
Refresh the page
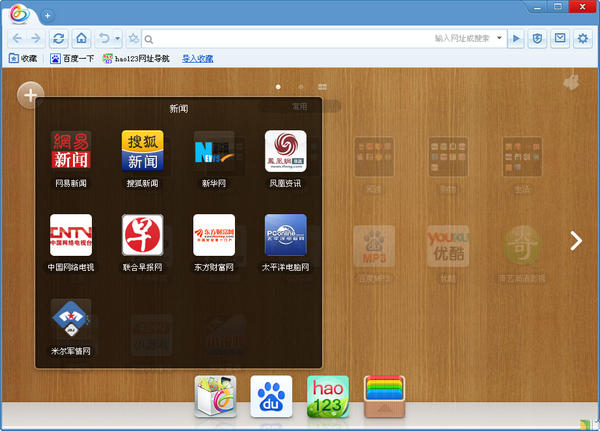tap(59, 38)
